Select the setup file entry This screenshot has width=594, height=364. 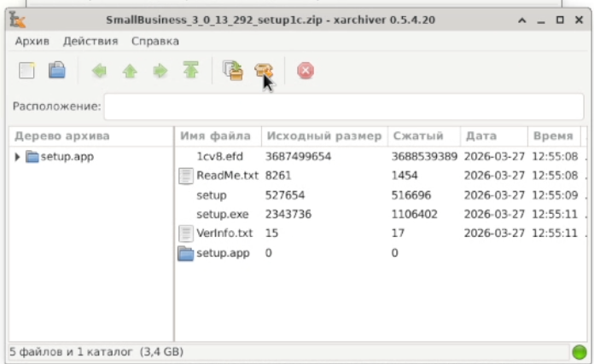point(212,195)
